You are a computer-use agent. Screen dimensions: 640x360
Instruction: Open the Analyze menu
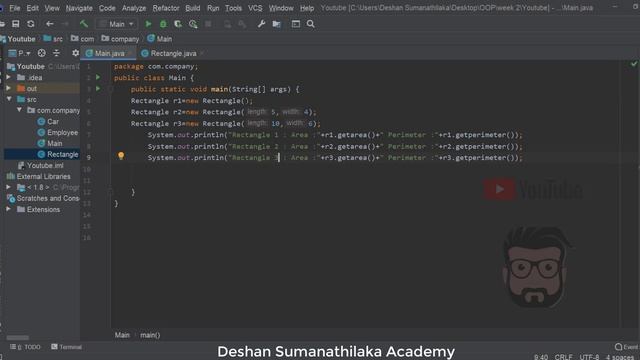134,8
